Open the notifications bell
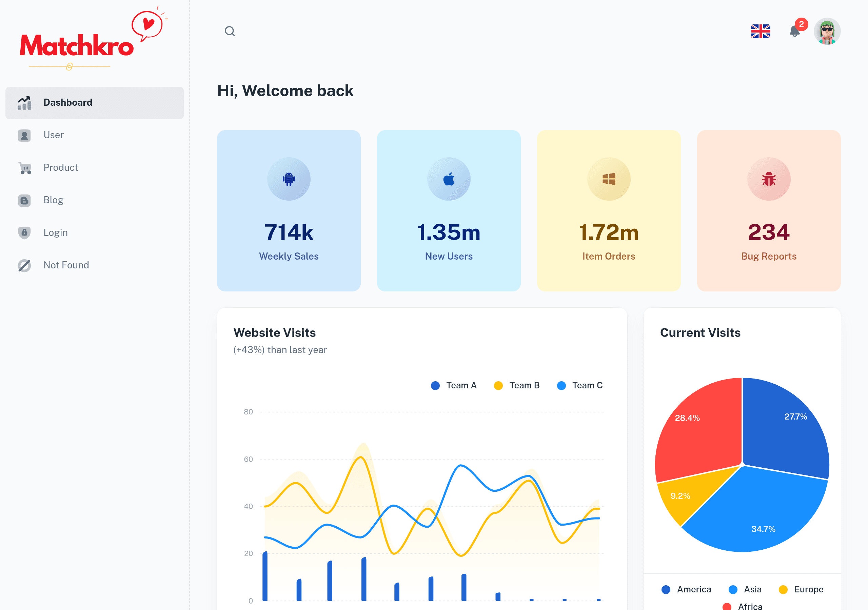868x610 pixels. [794, 31]
